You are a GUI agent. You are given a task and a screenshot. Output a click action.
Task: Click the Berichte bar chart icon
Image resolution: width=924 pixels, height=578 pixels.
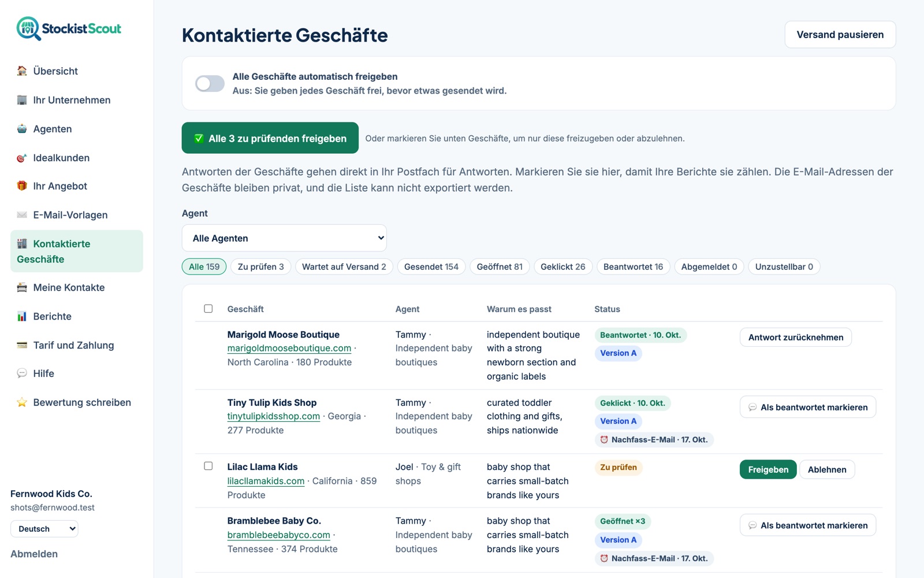point(22,316)
